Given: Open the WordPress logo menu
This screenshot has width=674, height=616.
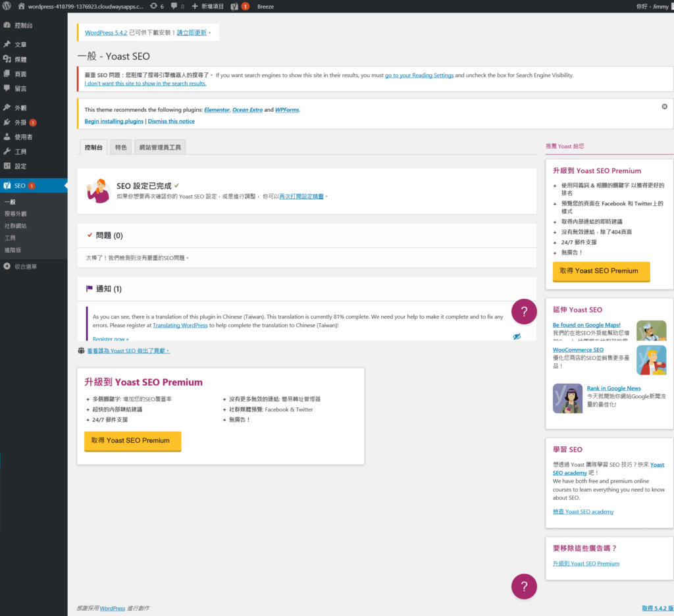Looking at the screenshot, I should [7, 6].
